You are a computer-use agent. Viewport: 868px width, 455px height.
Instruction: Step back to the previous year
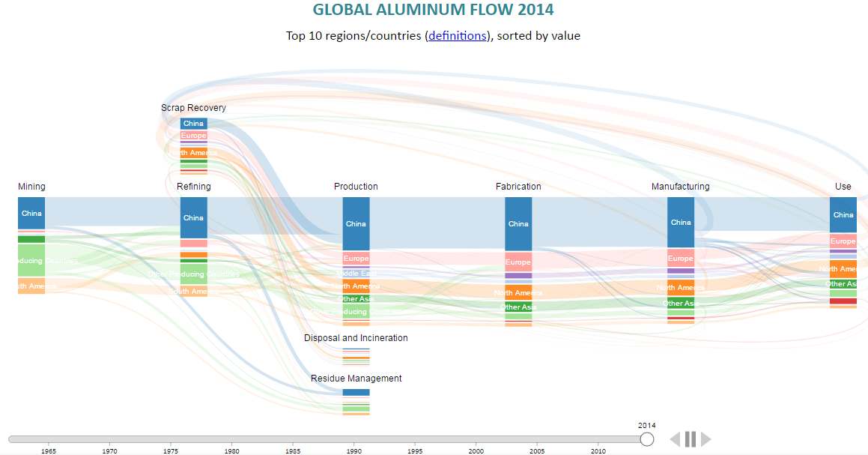(675, 439)
